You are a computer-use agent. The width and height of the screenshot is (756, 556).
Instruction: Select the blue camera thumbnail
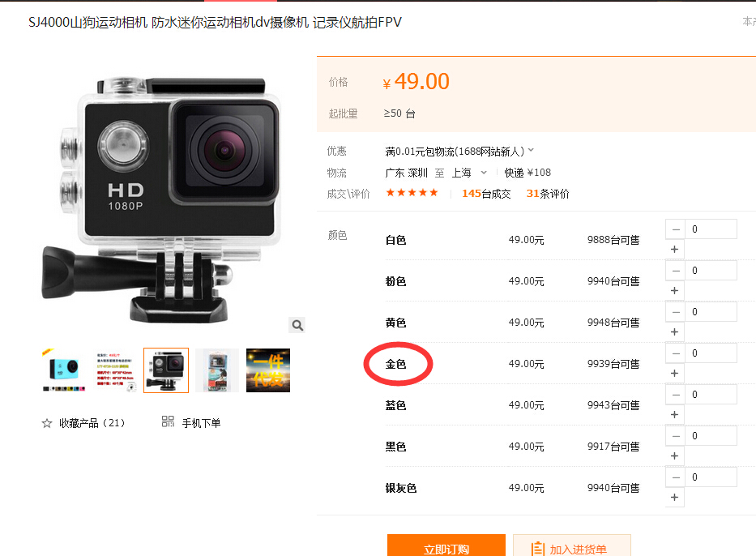[64, 370]
